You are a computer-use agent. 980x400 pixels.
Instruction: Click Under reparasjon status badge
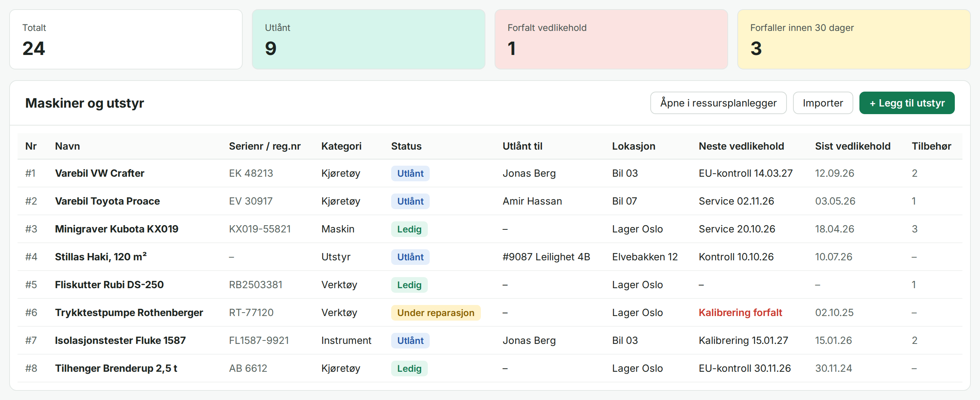pyautogui.click(x=435, y=313)
